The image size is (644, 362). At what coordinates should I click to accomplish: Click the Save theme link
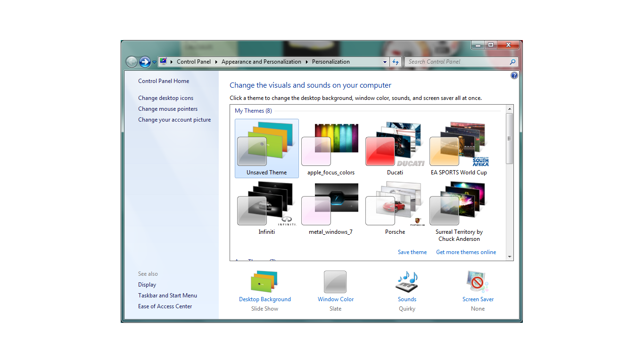pos(412,252)
